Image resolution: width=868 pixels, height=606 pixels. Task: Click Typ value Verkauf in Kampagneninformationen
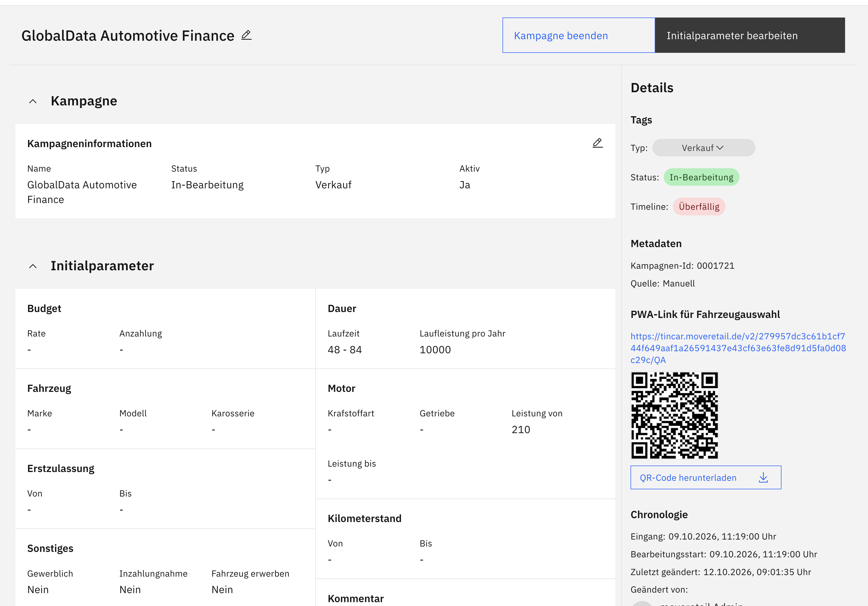pyautogui.click(x=334, y=184)
